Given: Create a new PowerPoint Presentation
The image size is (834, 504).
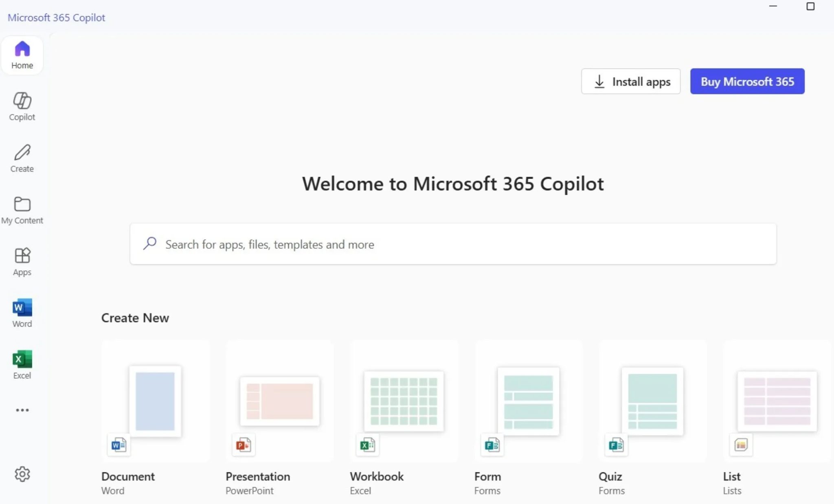Looking at the screenshot, I should coord(279,401).
